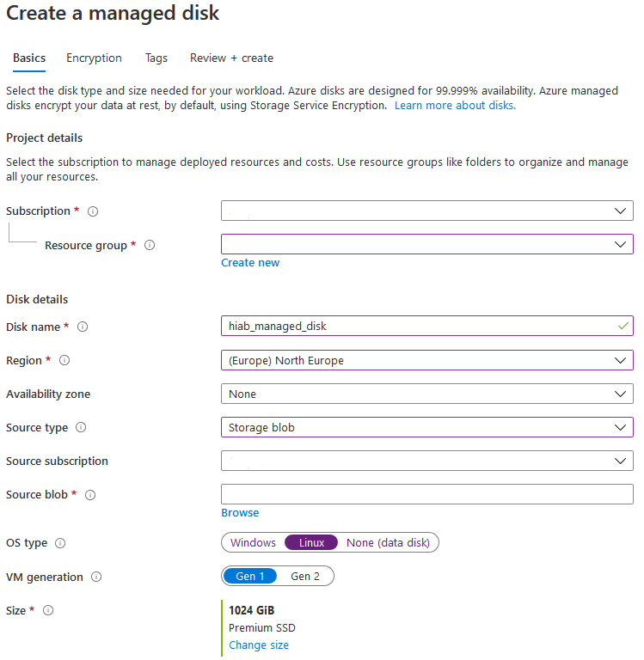Image resolution: width=644 pixels, height=660 pixels.
Task: Click the Create new resource group link
Action: (250, 263)
